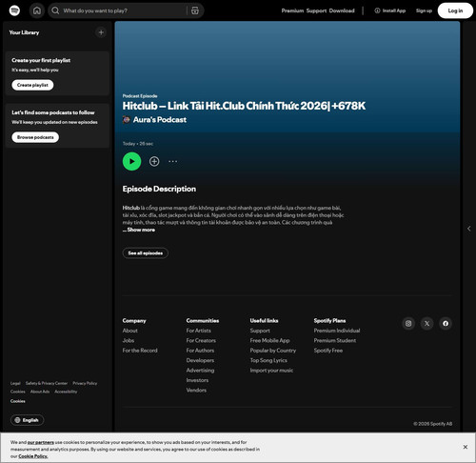
Task: Click Install App
Action: (x=390, y=10)
